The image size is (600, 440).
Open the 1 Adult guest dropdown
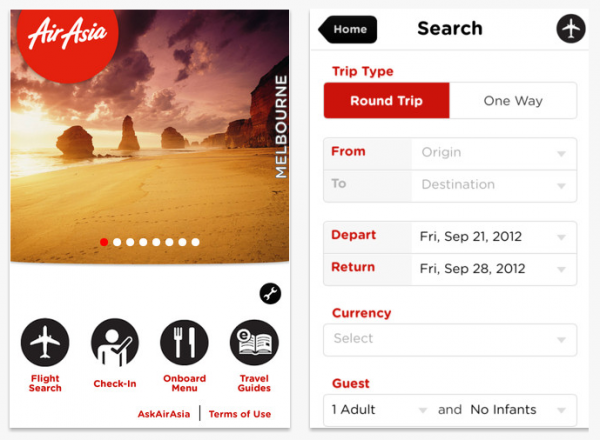coord(378,409)
